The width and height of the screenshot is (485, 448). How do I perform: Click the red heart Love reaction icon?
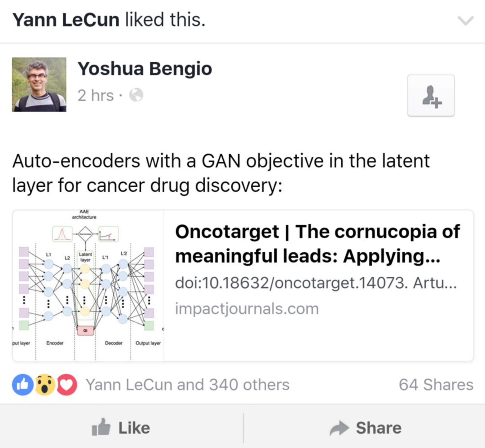point(67,385)
